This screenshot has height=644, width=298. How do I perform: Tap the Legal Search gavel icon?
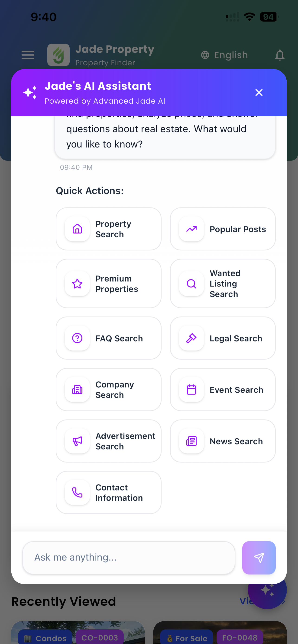click(191, 338)
